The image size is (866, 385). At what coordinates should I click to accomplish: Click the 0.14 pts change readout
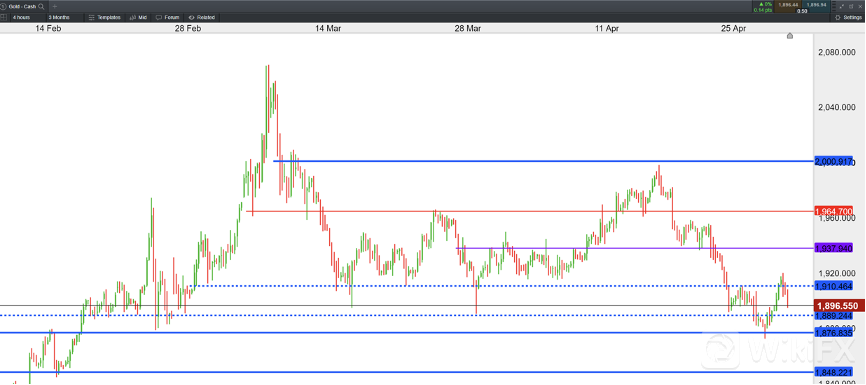(763, 10)
